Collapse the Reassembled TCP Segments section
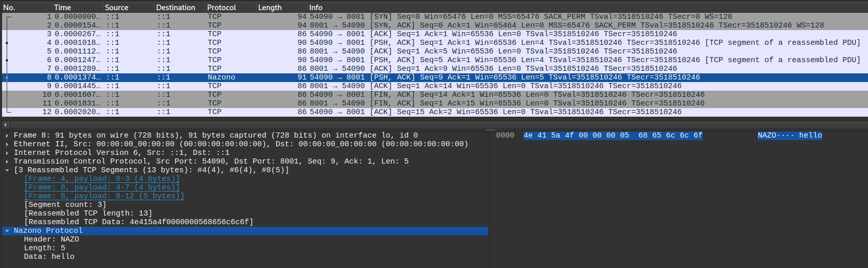The height and width of the screenshot is (268, 868). (7, 170)
